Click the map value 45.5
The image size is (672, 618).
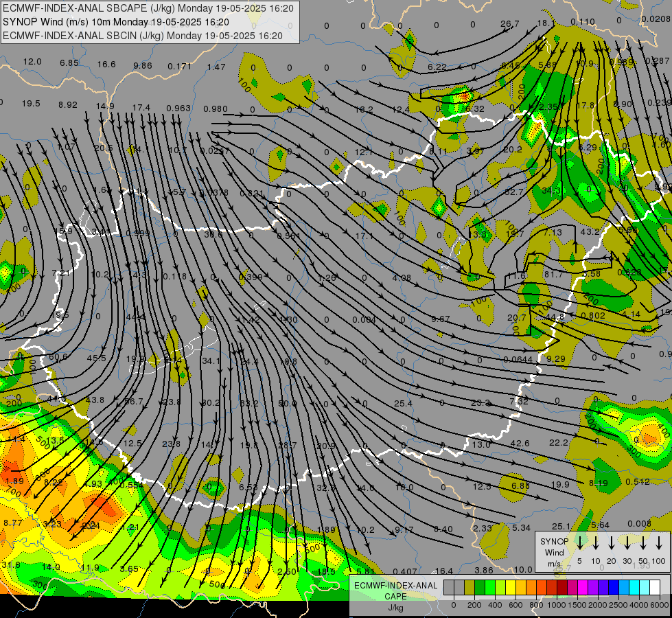tap(96, 358)
